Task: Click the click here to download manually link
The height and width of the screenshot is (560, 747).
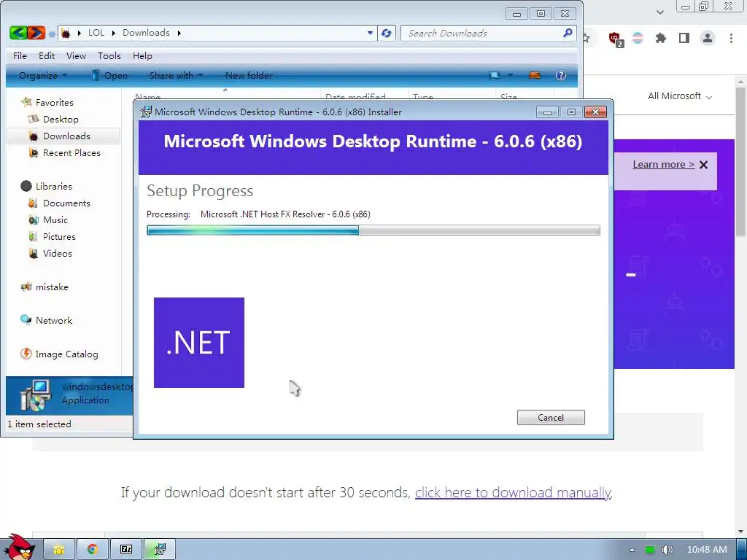Action: (x=513, y=492)
